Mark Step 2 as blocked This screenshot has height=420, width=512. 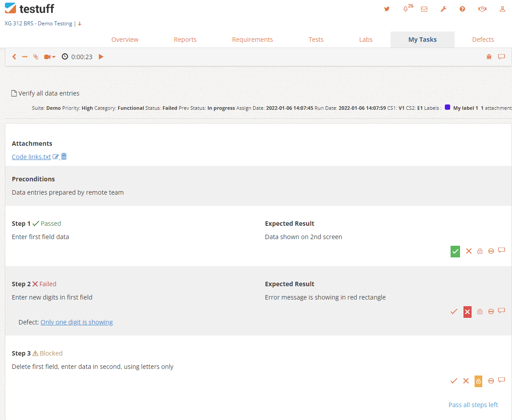click(x=480, y=311)
